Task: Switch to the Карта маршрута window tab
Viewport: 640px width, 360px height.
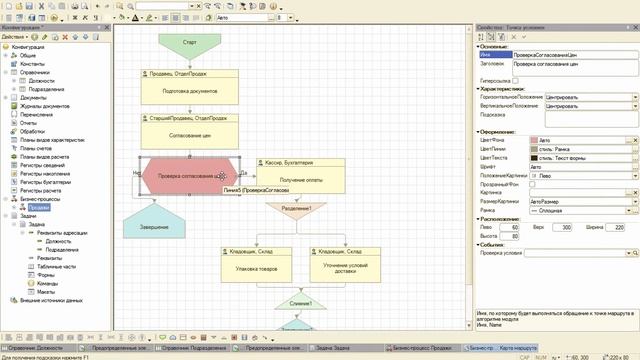Action: click(x=501, y=348)
